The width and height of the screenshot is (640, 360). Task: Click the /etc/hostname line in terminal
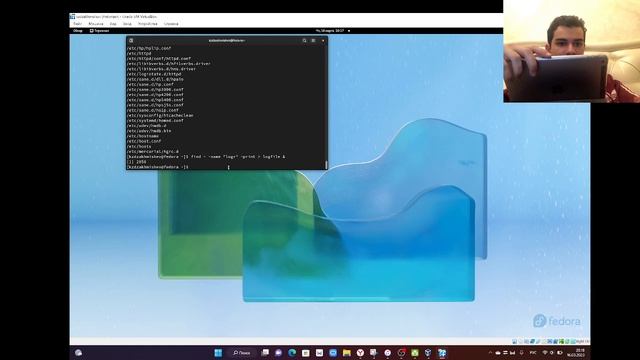click(x=142, y=136)
